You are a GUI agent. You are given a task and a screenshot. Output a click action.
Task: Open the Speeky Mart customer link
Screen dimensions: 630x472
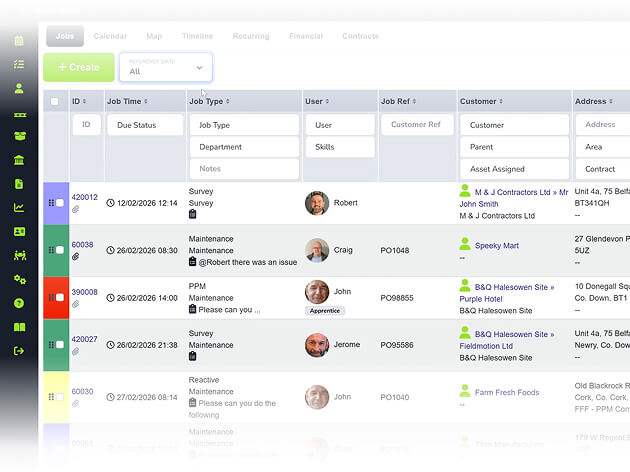[x=497, y=245]
